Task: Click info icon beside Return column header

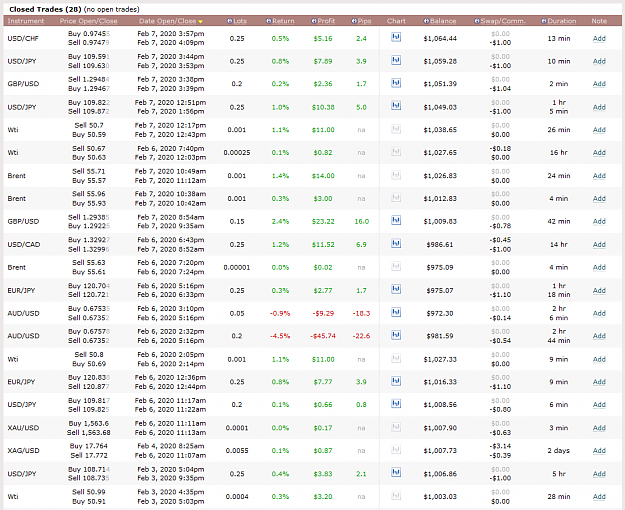Action: 269,21
